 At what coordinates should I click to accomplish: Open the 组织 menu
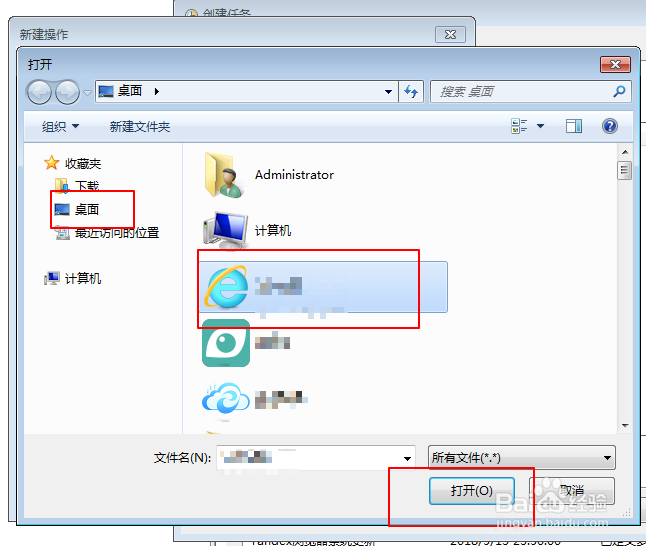coord(60,127)
